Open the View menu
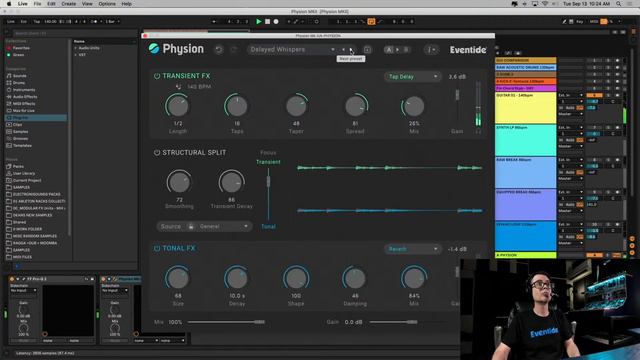The height and width of the screenshot is (360, 640). coord(87,4)
